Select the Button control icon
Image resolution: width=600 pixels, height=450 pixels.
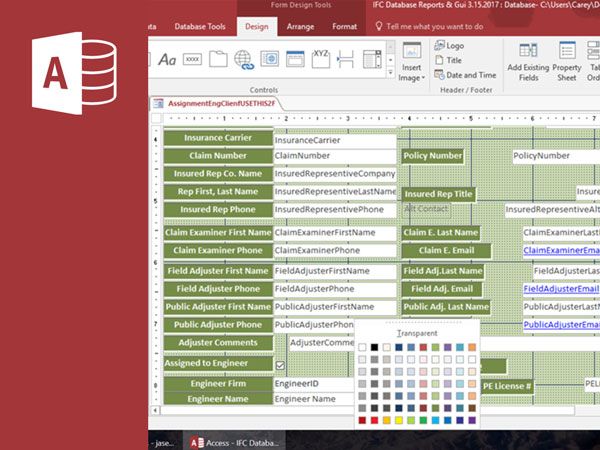point(193,60)
